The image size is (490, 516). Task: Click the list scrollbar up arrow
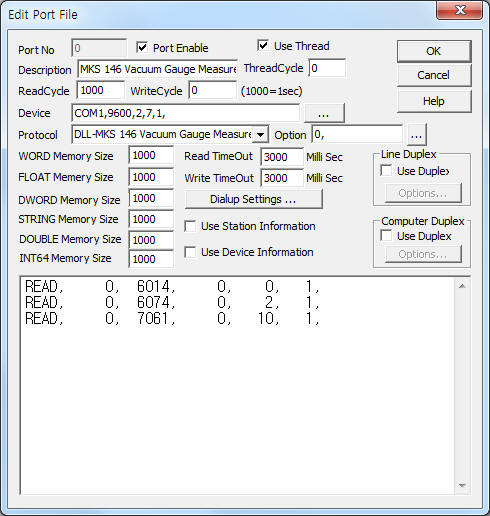click(x=462, y=286)
